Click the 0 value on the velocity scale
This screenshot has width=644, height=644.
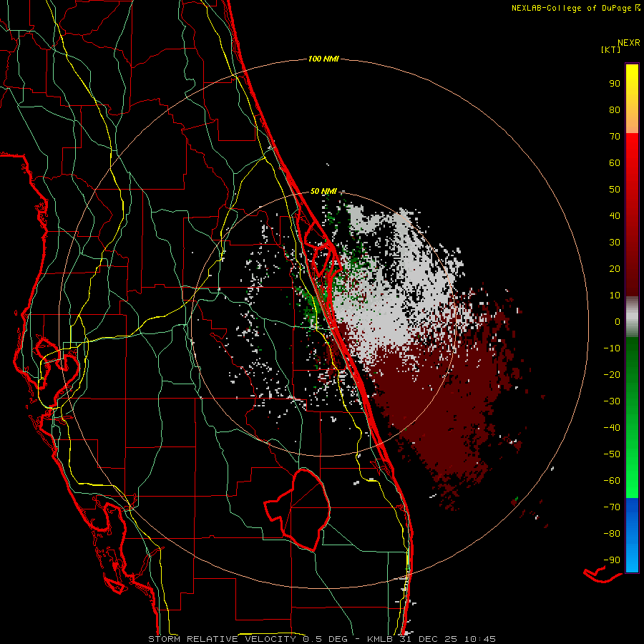pyautogui.click(x=618, y=322)
